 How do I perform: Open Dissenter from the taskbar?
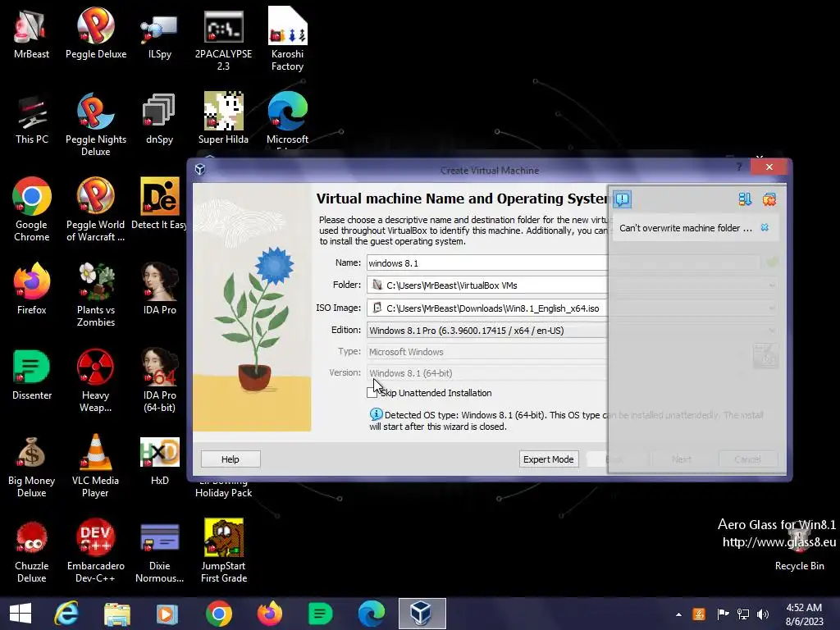coord(321,614)
